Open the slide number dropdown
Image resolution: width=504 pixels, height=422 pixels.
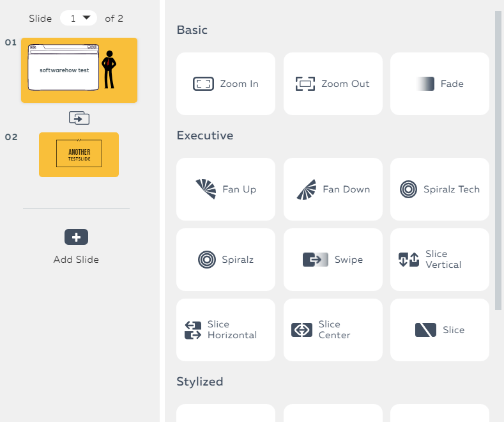[x=79, y=19]
